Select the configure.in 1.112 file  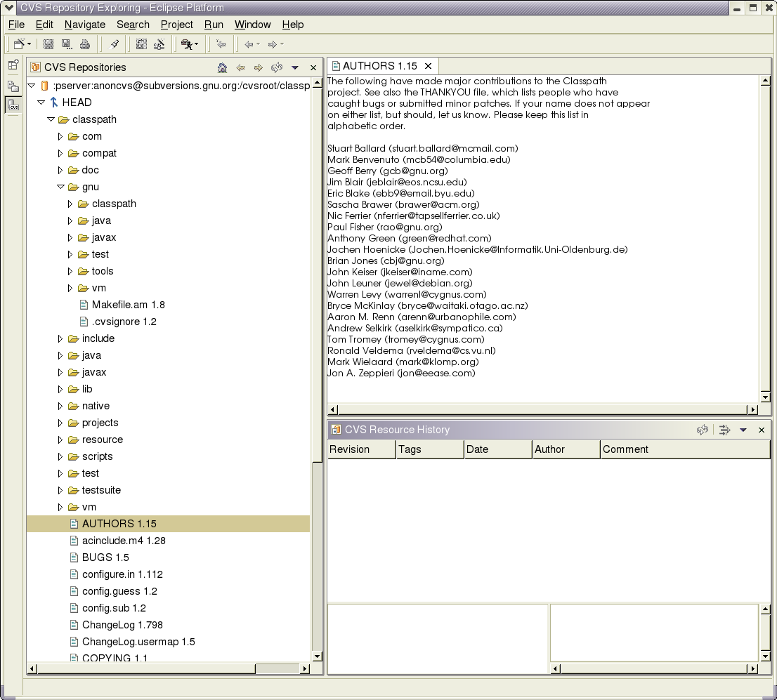click(x=122, y=574)
